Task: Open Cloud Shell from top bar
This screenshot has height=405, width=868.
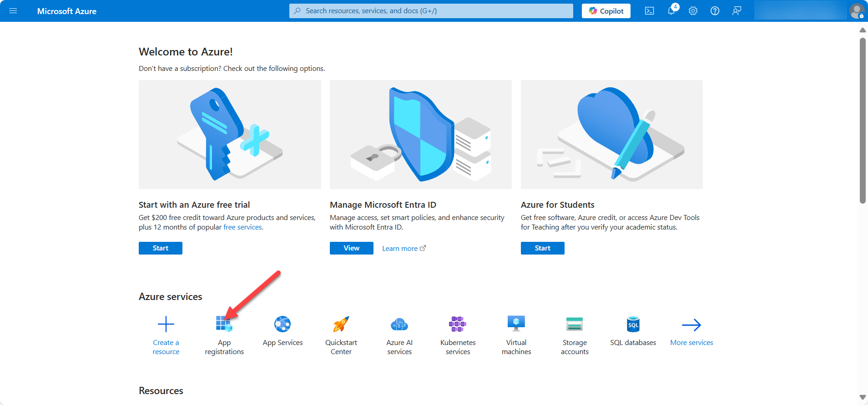Action: (x=649, y=11)
